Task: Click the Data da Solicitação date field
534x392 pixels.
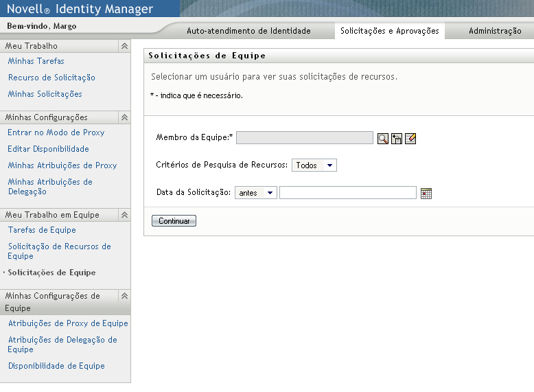Action: (348, 192)
